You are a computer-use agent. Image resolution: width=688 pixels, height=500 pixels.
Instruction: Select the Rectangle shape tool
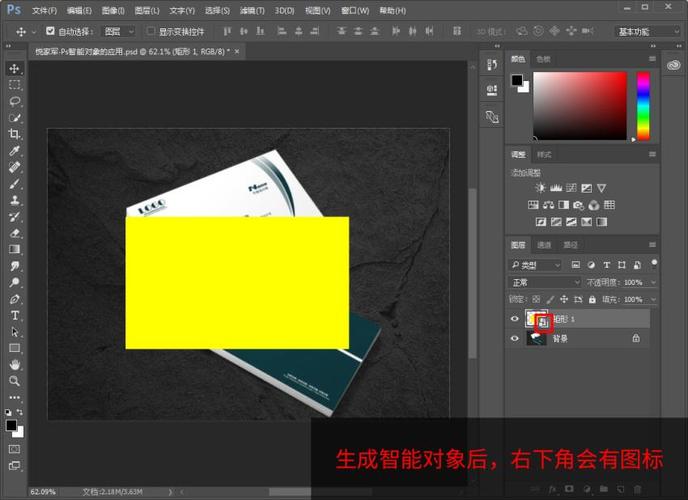(x=14, y=348)
